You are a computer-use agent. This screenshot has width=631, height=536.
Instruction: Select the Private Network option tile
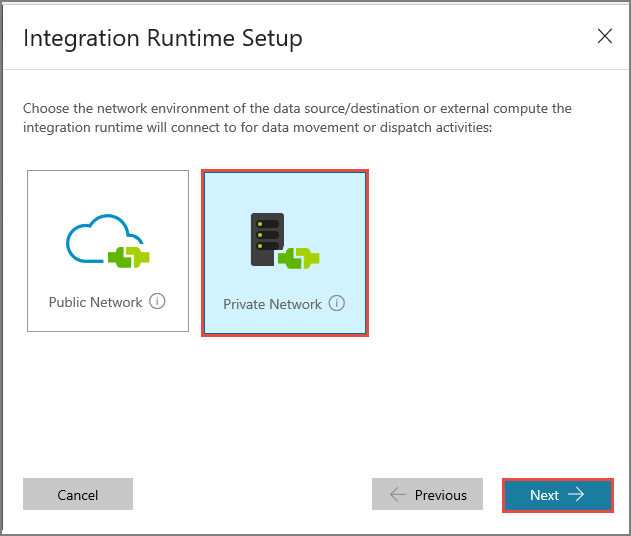click(285, 252)
